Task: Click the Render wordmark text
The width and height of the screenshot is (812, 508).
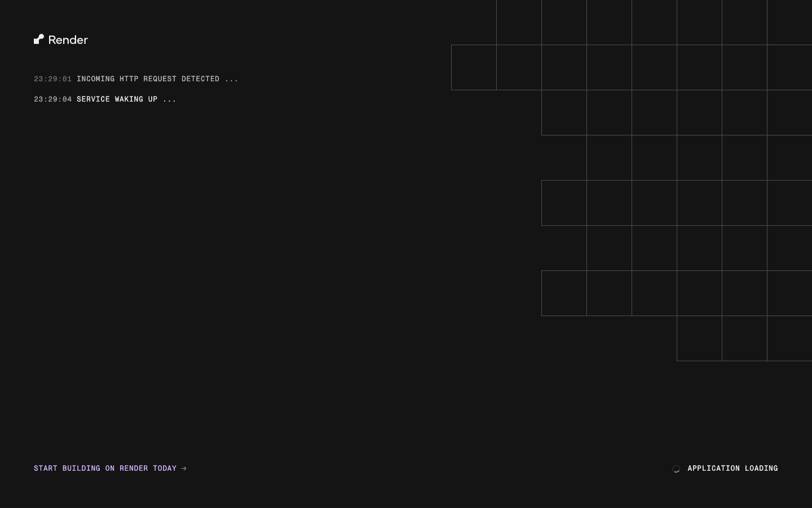Action: pos(68,40)
